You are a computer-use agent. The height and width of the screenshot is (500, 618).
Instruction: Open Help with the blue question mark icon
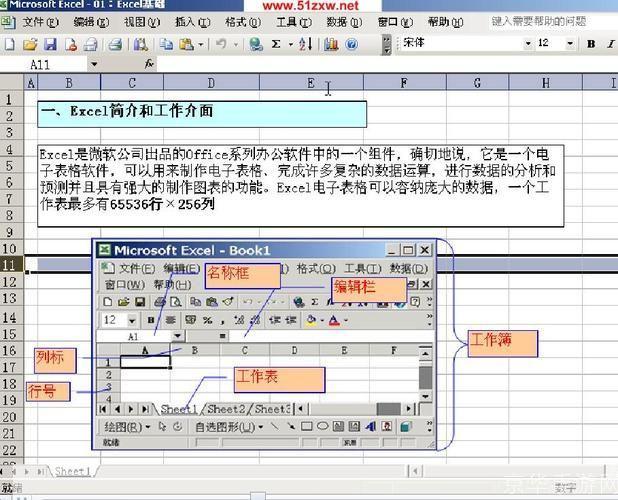click(x=351, y=44)
